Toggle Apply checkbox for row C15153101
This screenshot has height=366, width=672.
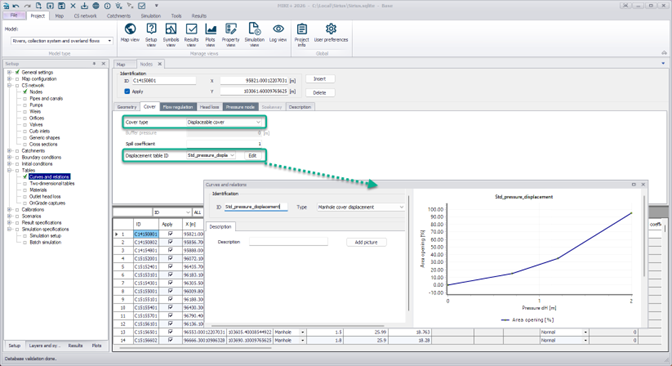click(x=170, y=275)
